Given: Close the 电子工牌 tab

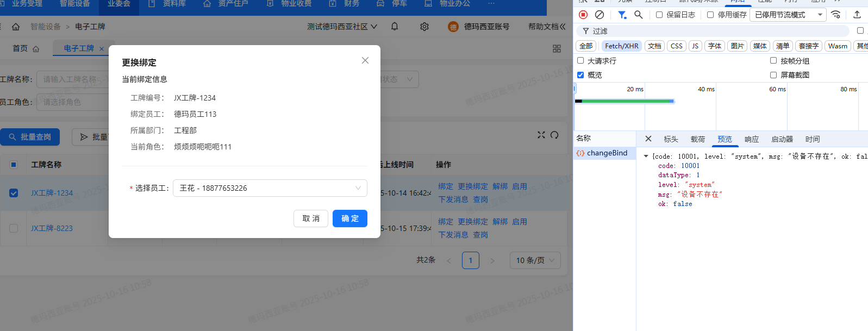Looking at the screenshot, I should pos(102,49).
